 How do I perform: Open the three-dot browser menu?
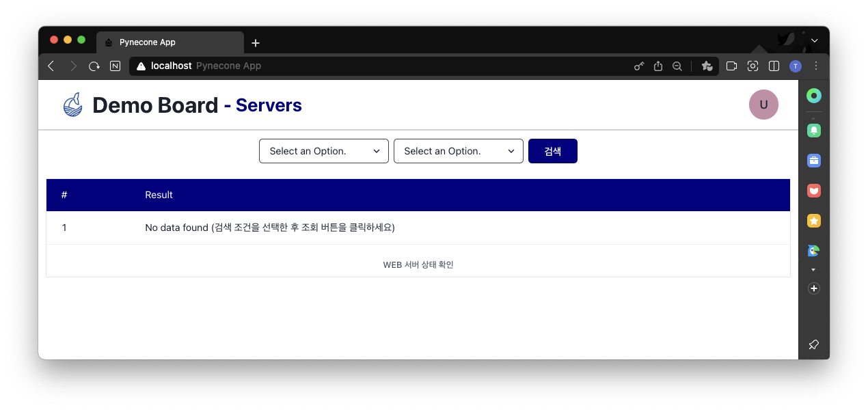(x=816, y=66)
